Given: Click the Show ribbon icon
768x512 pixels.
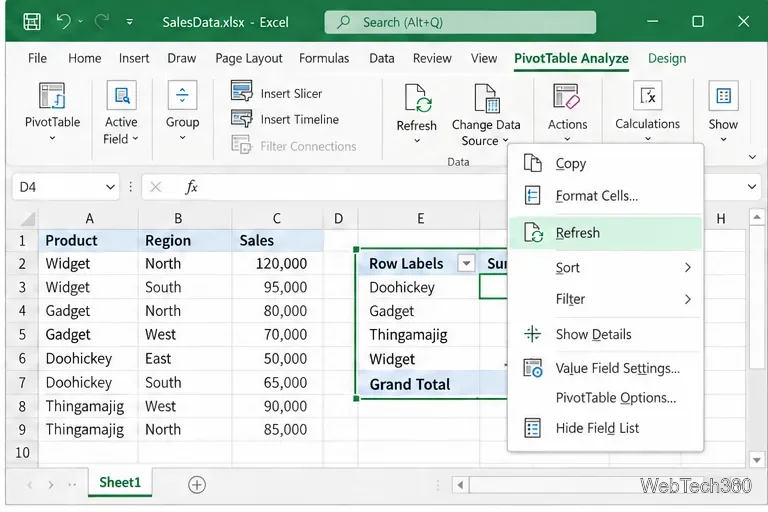Looking at the screenshot, I should (723, 95).
